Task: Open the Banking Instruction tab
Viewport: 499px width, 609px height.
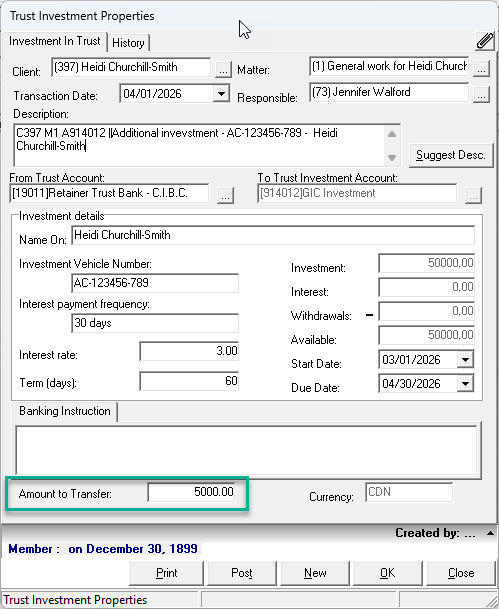Action: (64, 411)
